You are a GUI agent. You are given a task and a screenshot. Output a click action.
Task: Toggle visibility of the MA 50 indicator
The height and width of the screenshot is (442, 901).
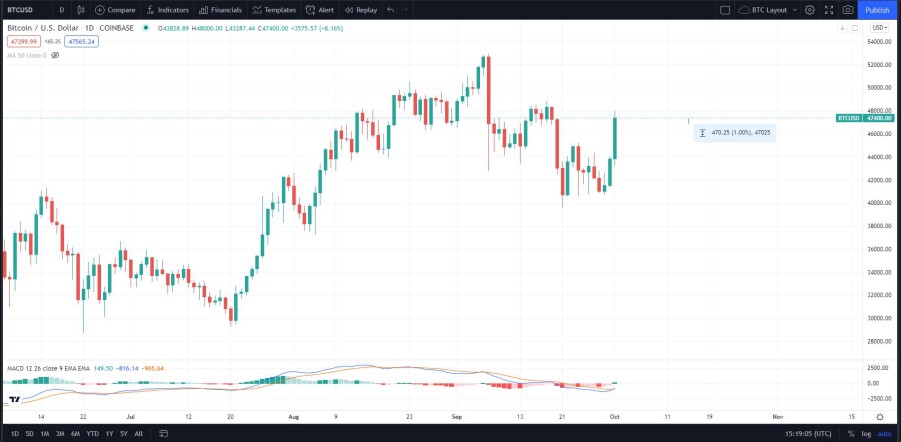55,56
